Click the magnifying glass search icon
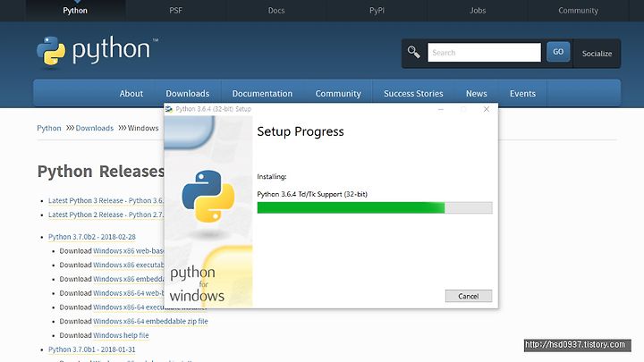Screen dimensions: 644x362 point(413,52)
